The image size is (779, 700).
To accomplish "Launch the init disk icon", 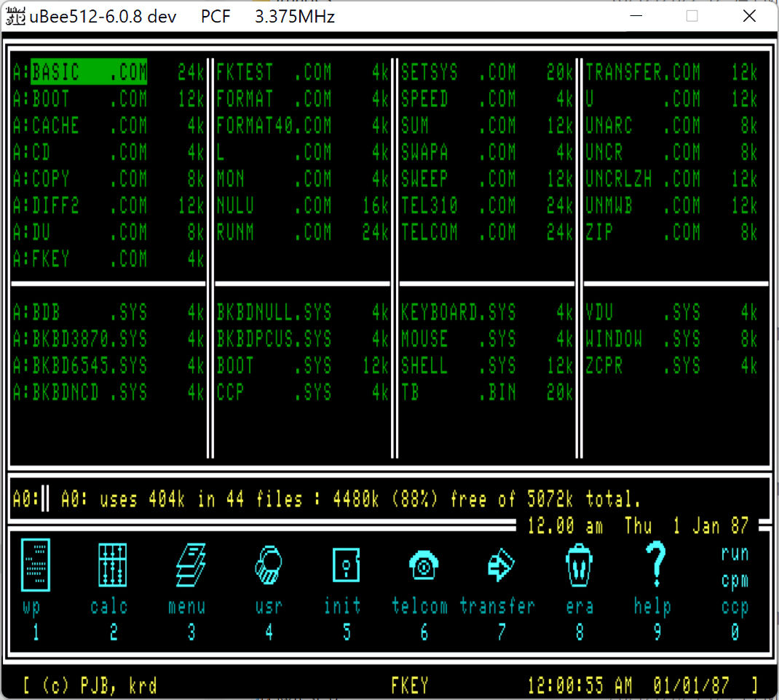I will pos(346,565).
